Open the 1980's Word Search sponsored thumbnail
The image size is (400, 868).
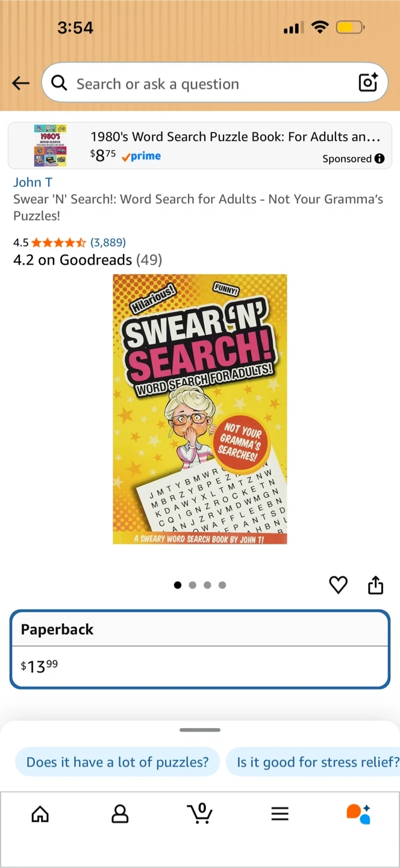(50, 145)
